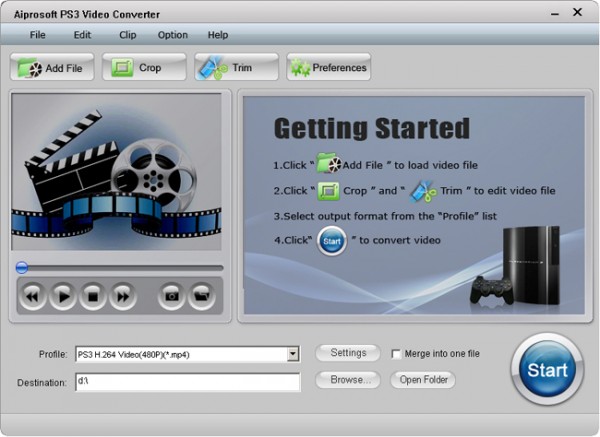Viewport: 600px width, 437px height.
Task: Open the Edit menu
Action: coord(82,35)
